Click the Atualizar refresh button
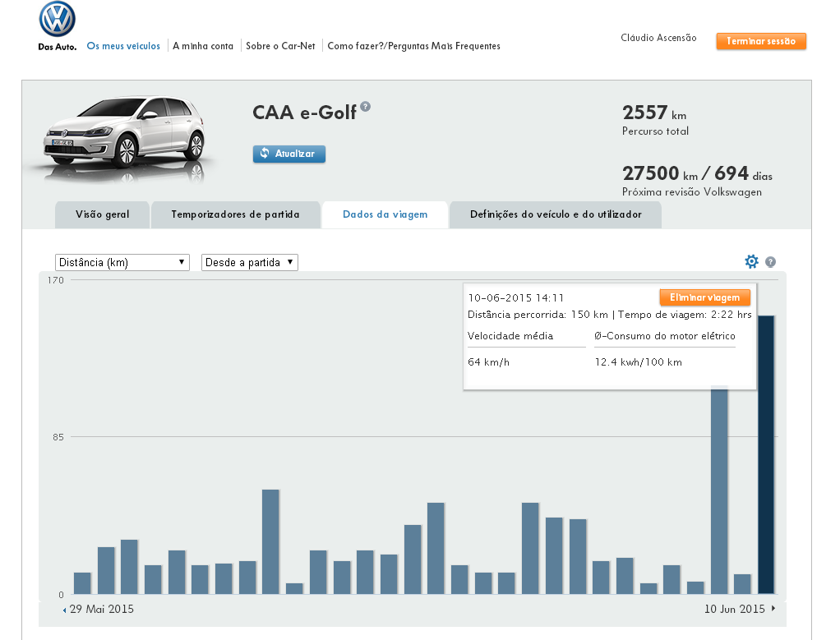Image resolution: width=840 pixels, height=640 pixels. pos(289,154)
